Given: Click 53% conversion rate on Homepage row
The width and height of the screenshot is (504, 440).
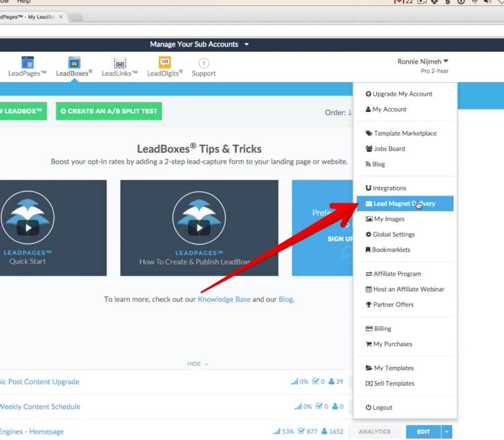Looking at the screenshot, I should [x=283, y=431].
